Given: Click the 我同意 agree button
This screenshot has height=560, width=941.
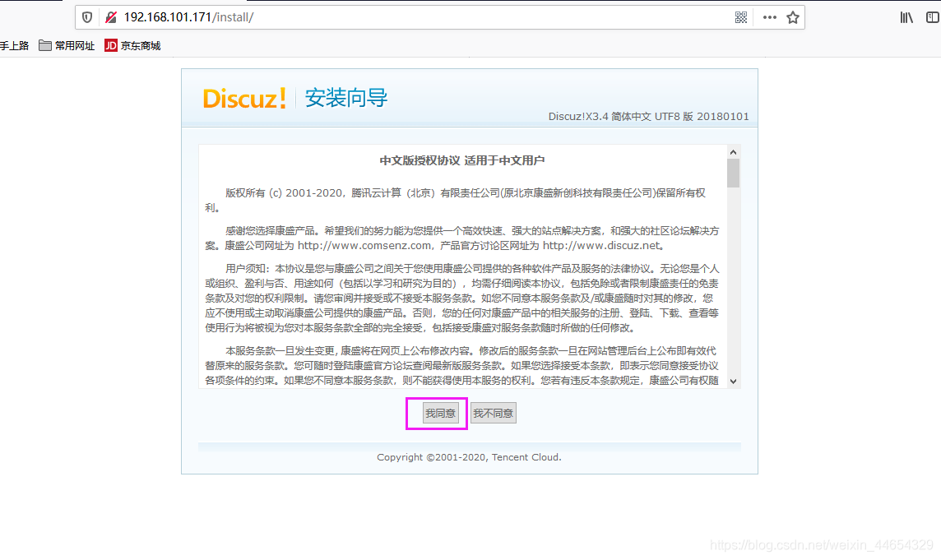Looking at the screenshot, I should coord(440,413).
